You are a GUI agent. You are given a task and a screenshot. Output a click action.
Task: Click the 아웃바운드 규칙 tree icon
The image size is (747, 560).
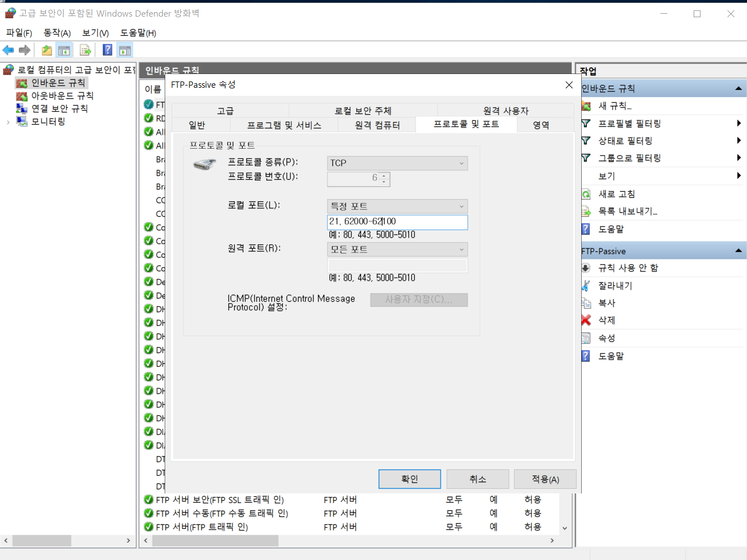click(22, 96)
